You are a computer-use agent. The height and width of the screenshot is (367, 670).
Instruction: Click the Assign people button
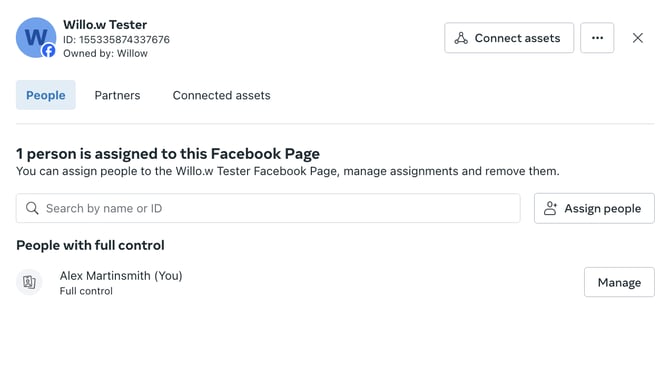click(594, 208)
